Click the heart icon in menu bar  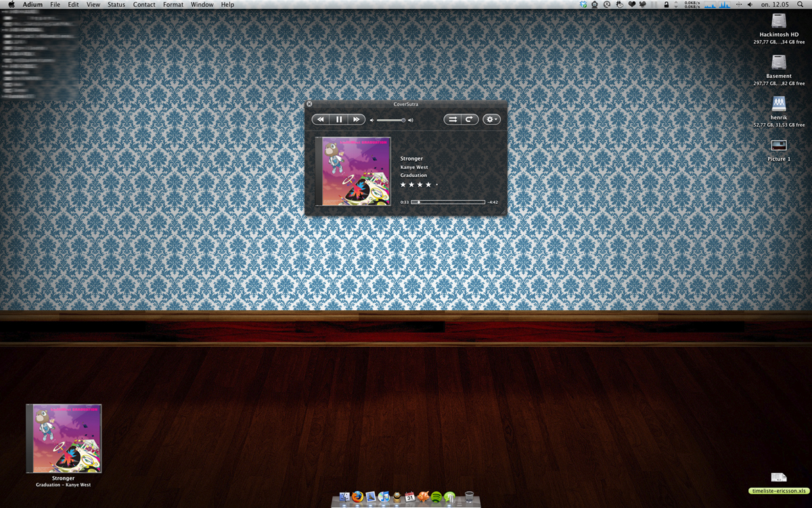(631, 5)
